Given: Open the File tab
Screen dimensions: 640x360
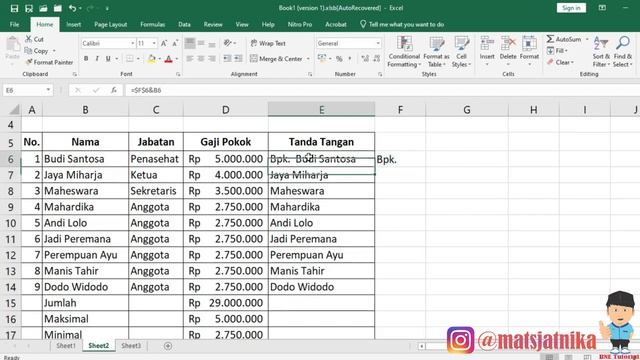Looking at the screenshot, I should [x=14, y=24].
